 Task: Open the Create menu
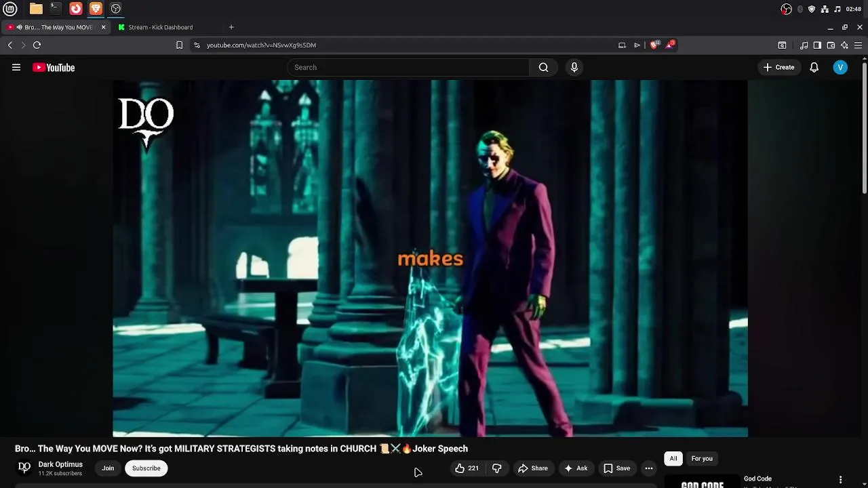778,67
